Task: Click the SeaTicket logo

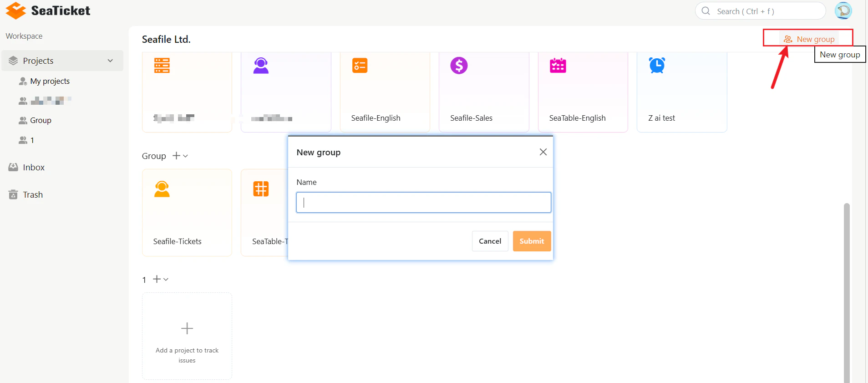Action: 48,10
